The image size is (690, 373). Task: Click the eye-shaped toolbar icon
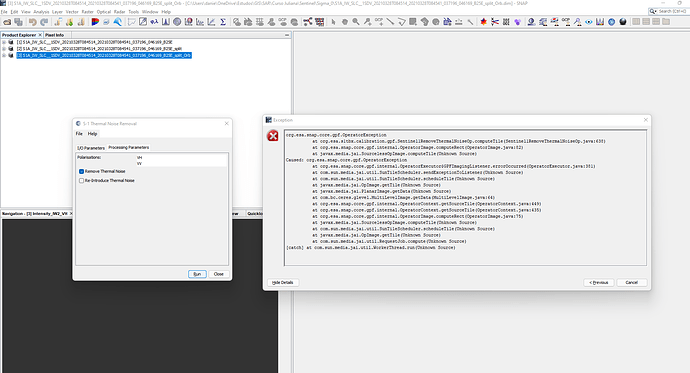tap(588, 22)
